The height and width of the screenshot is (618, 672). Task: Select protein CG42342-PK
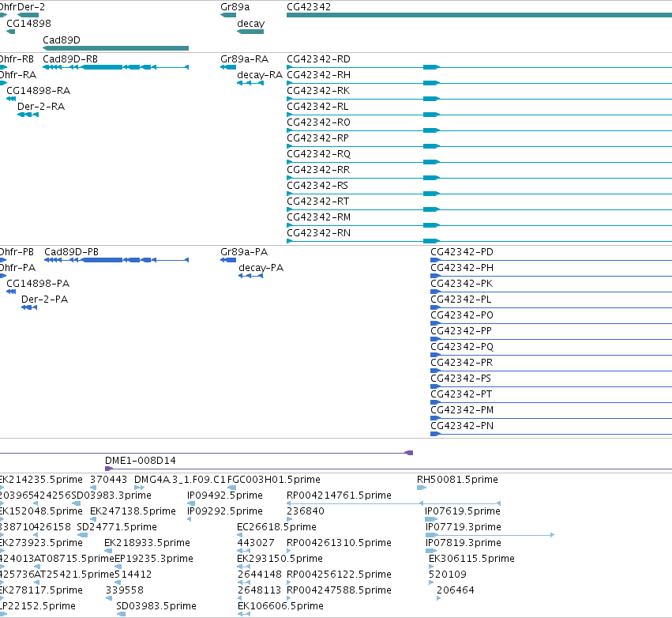(462, 284)
